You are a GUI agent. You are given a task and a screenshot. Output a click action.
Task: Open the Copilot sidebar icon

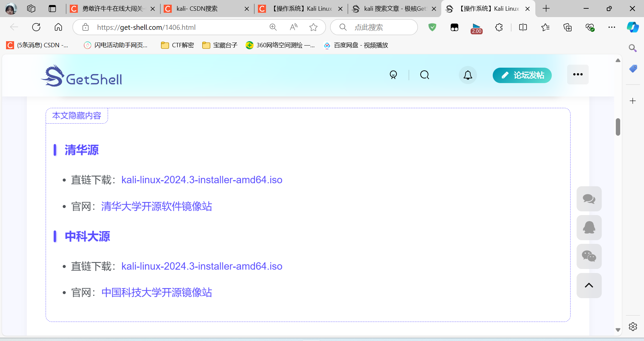tap(633, 27)
